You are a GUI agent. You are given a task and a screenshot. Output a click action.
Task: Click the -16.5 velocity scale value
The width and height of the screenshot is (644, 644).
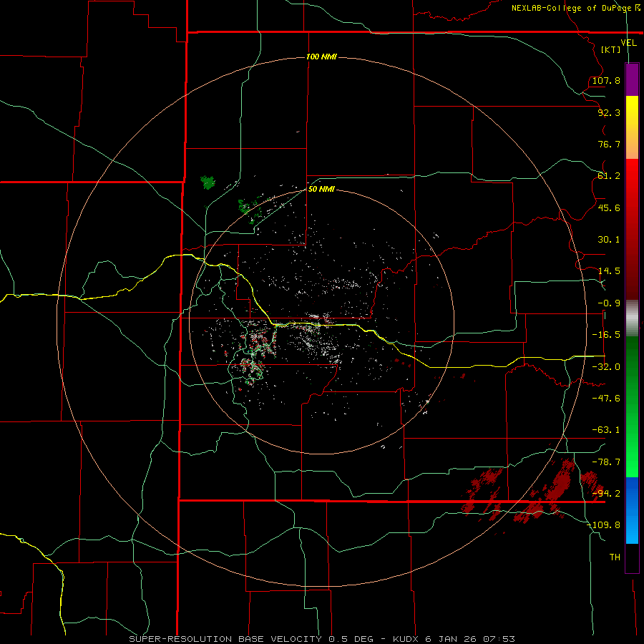click(606, 335)
